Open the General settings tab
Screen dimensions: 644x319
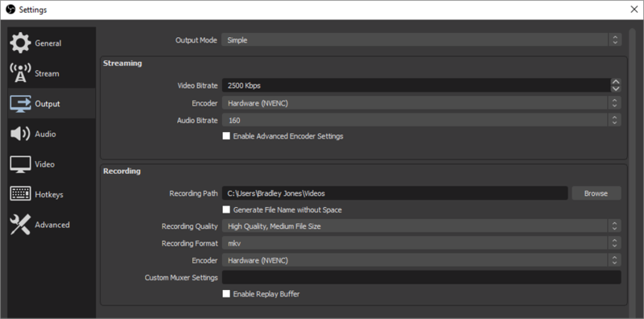[52, 43]
